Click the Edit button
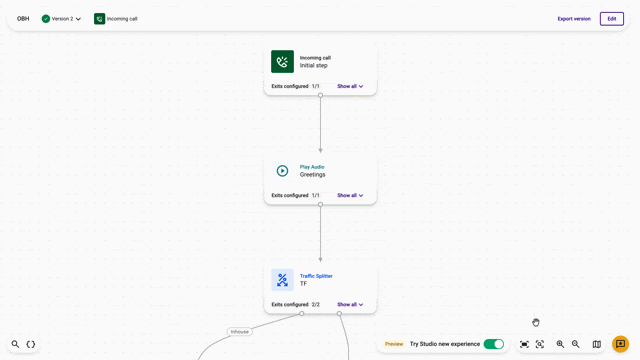640x360 pixels. (x=611, y=19)
